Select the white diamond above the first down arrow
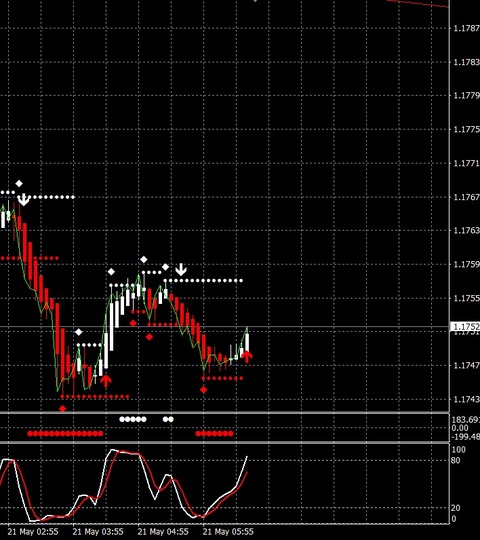480x540 pixels. [x=19, y=184]
